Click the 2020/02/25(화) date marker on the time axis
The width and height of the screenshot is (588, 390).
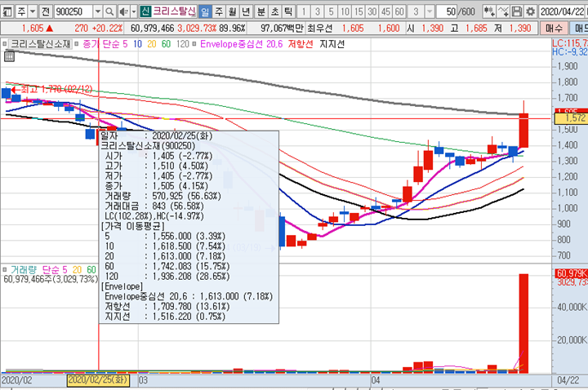tap(98, 380)
